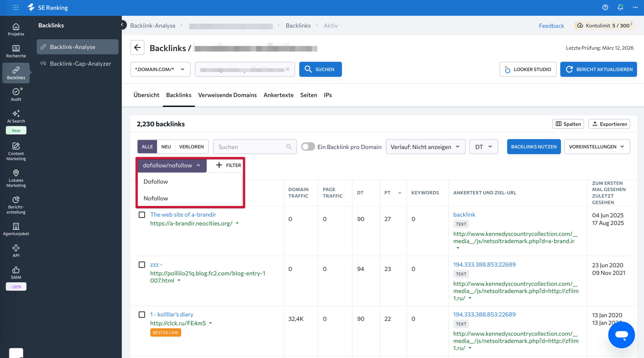Open the Feedback link

click(x=551, y=25)
